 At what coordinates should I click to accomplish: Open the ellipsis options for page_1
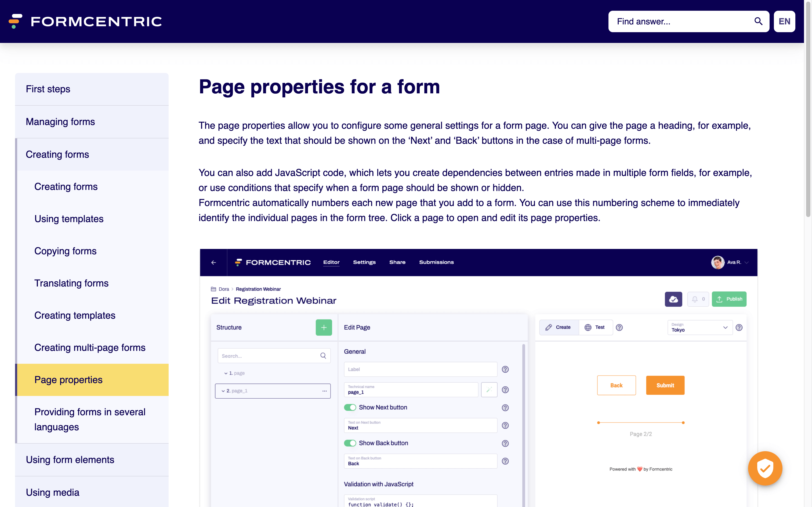pyautogui.click(x=324, y=391)
